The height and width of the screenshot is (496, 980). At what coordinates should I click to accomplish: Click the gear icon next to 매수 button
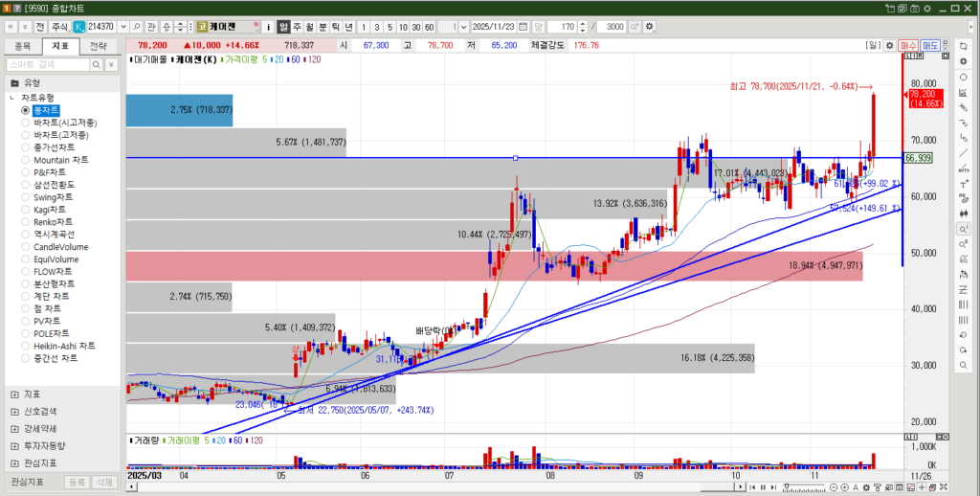[x=890, y=45]
